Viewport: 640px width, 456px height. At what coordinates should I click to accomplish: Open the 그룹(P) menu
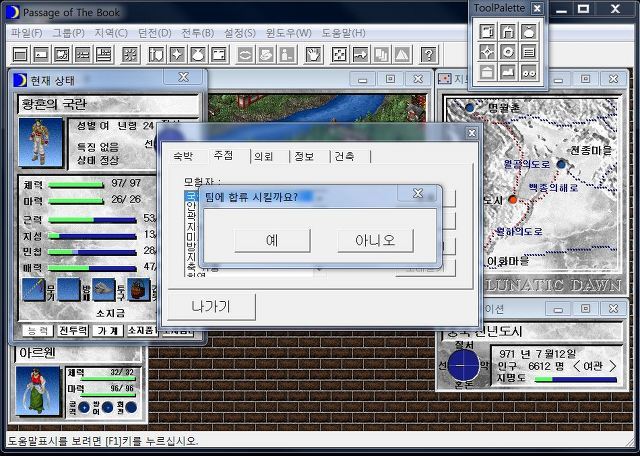(69, 33)
